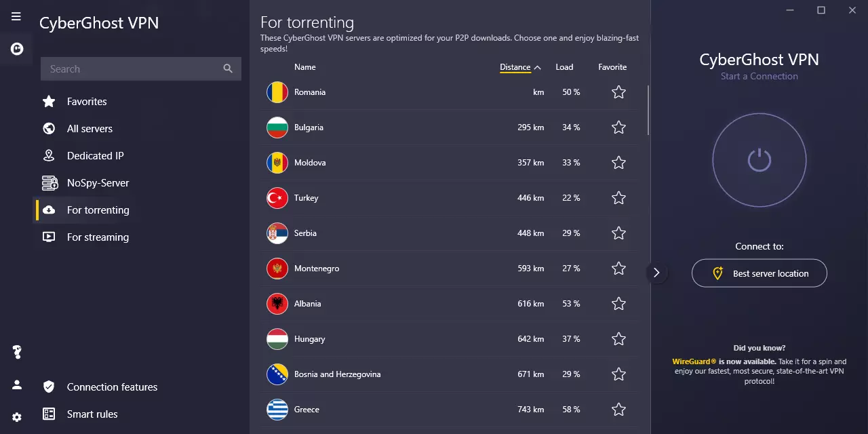Collapse the server list panel arrow
The height and width of the screenshot is (434, 868).
click(x=656, y=273)
